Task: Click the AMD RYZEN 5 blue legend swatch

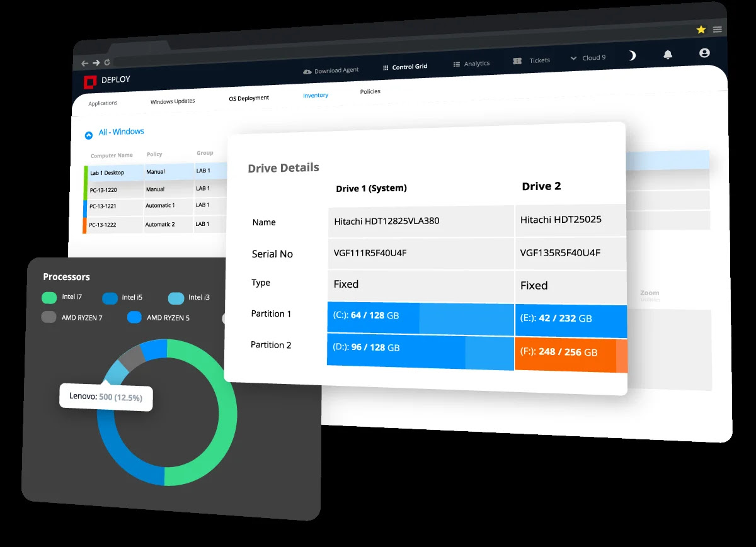Action: (x=134, y=317)
